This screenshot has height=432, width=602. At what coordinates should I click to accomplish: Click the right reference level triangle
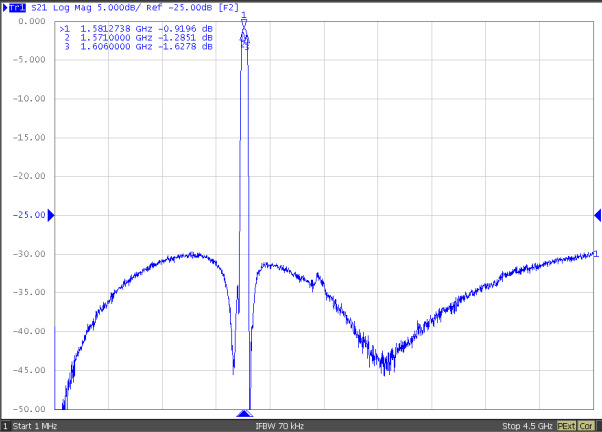597,215
